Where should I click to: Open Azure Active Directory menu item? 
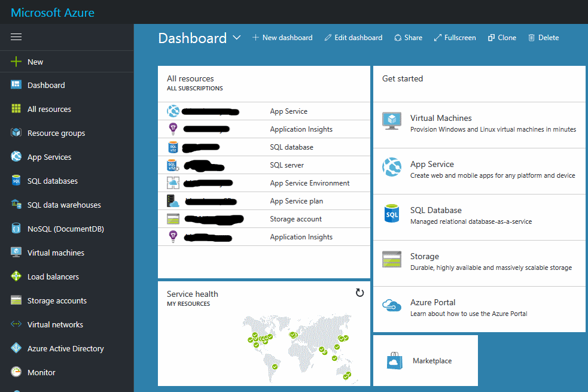click(x=67, y=348)
